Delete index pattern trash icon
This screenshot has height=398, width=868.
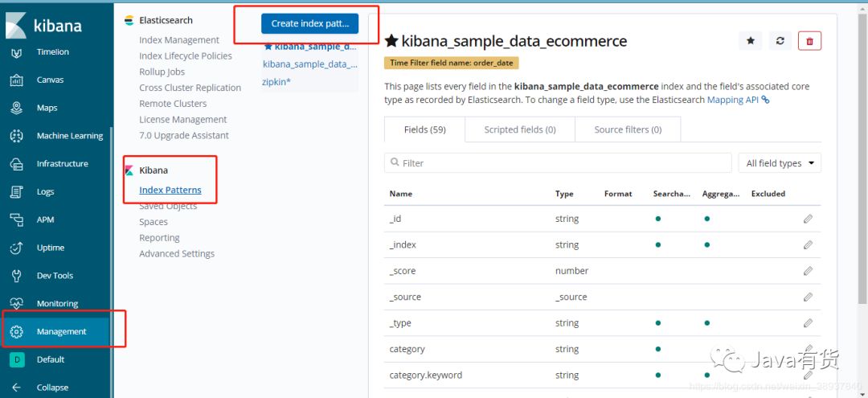810,41
